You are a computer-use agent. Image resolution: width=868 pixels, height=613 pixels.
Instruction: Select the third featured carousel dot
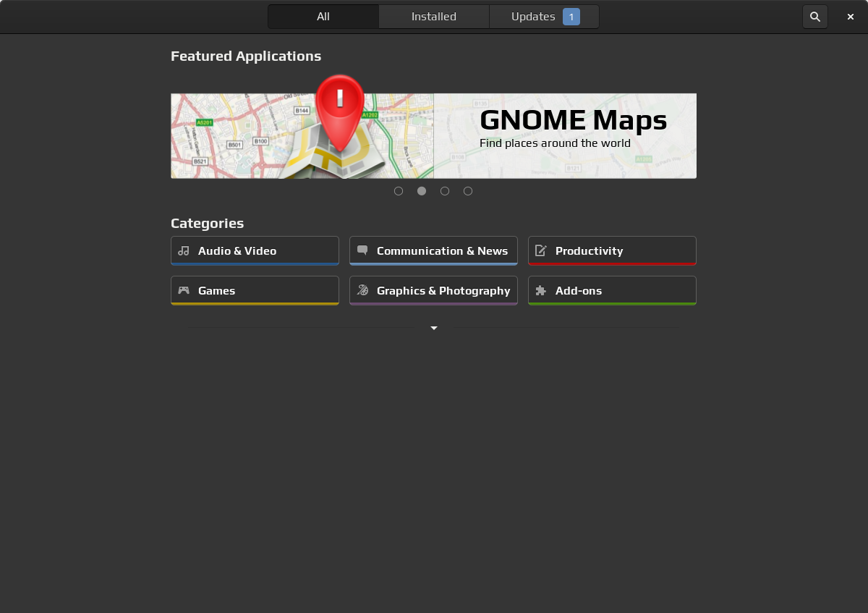tap(445, 191)
